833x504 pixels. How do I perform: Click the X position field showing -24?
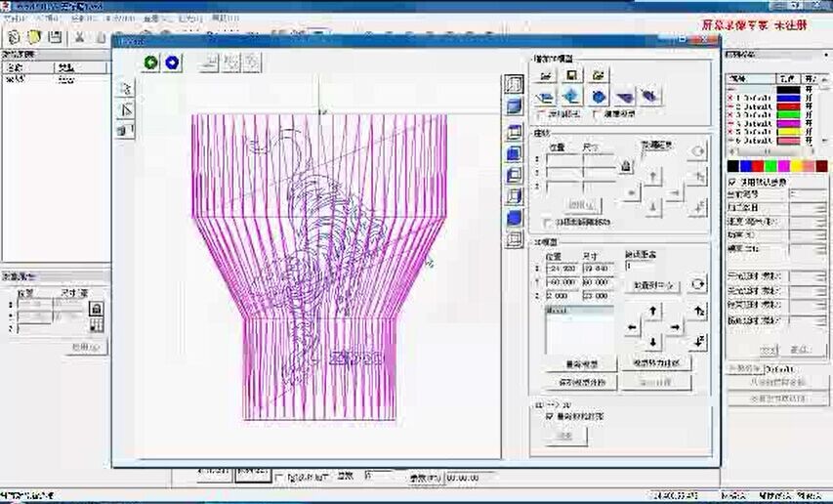pyautogui.click(x=562, y=269)
